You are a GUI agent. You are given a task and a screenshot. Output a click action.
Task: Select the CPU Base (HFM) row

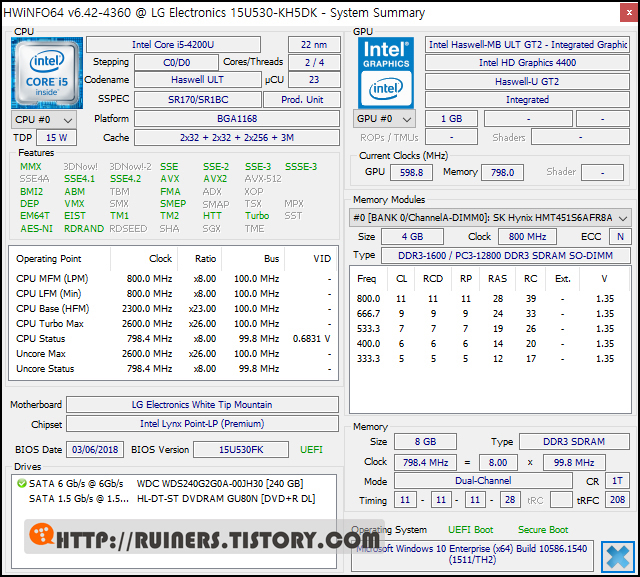tap(173, 309)
